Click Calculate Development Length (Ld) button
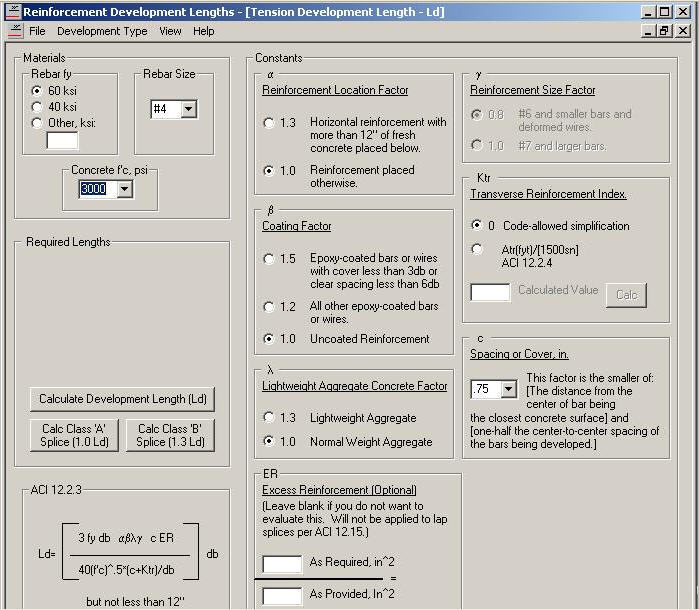Viewport: 699px width, 610px height. (x=123, y=399)
